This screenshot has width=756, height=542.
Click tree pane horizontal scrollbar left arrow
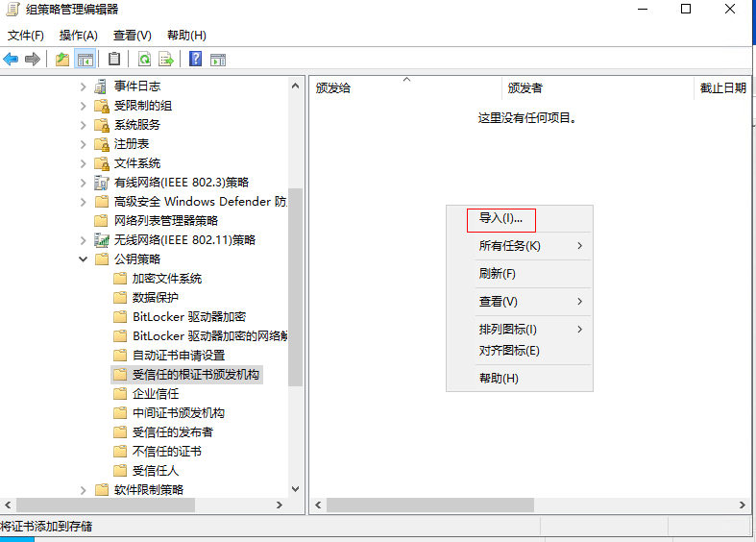point(8,505)
